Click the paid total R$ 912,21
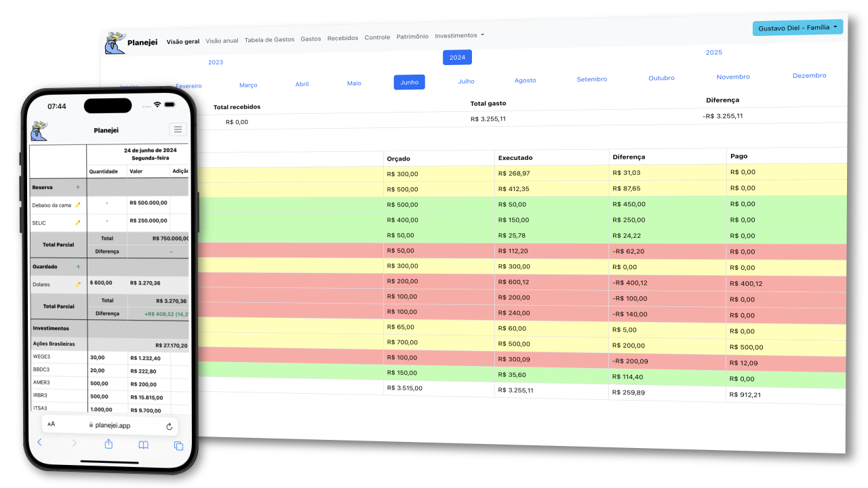Screen dimensions: 868x488 click(x=745, y=394)
